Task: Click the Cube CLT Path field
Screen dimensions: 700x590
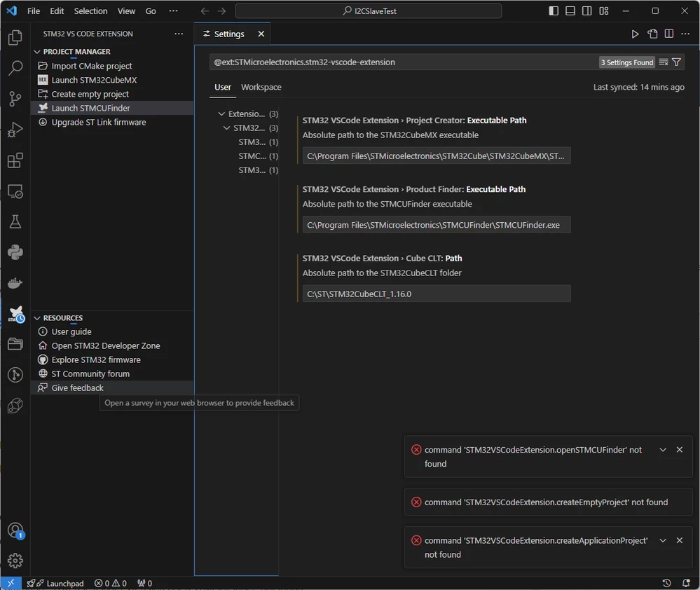Action: click(436, 294)
